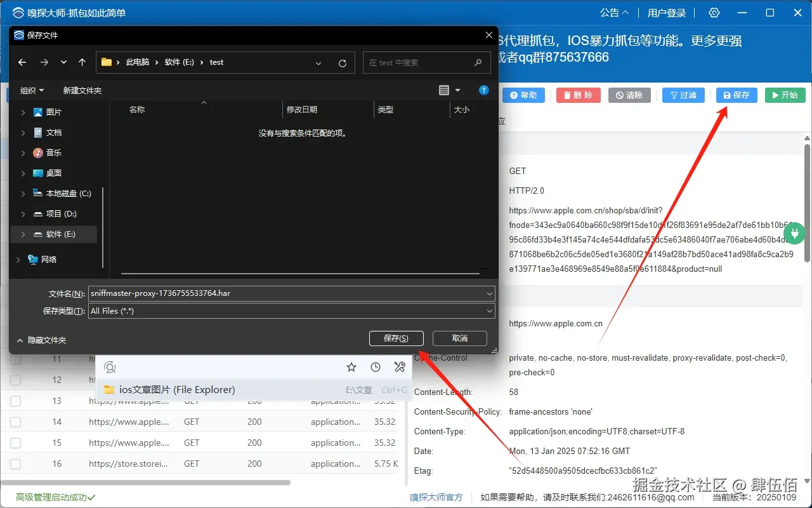Open the view options dropdown arrow
812x508 pixels.
point(458,91)
